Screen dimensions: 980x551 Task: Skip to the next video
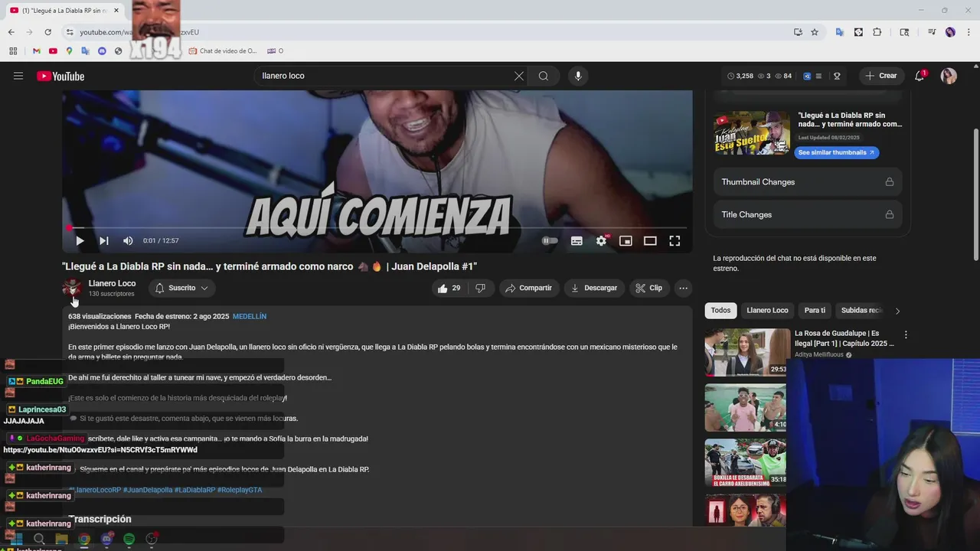pyautogui.click(x=104, y=240)
